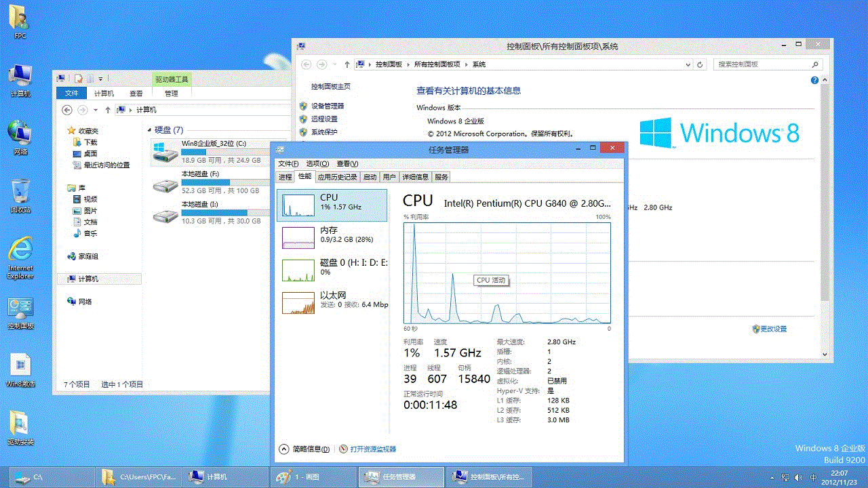The width and height of the screenshot is (868, 488).
Task: Open the FPC user folder desktop icon
Action: pyautogui.click(x=20, y=20)
